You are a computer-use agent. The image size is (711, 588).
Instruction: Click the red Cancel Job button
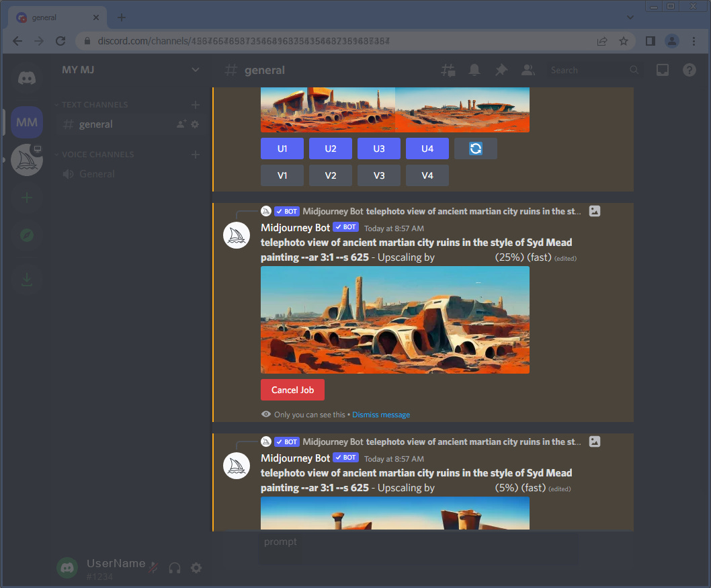click(x=292, y=390)
